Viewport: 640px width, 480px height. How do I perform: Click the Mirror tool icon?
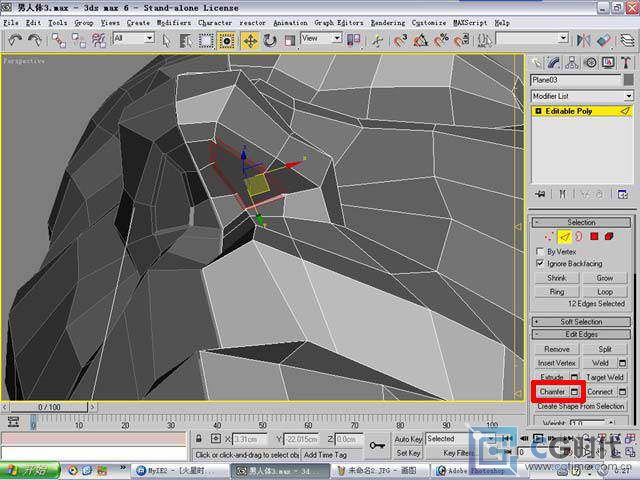[x=584, y=40]
